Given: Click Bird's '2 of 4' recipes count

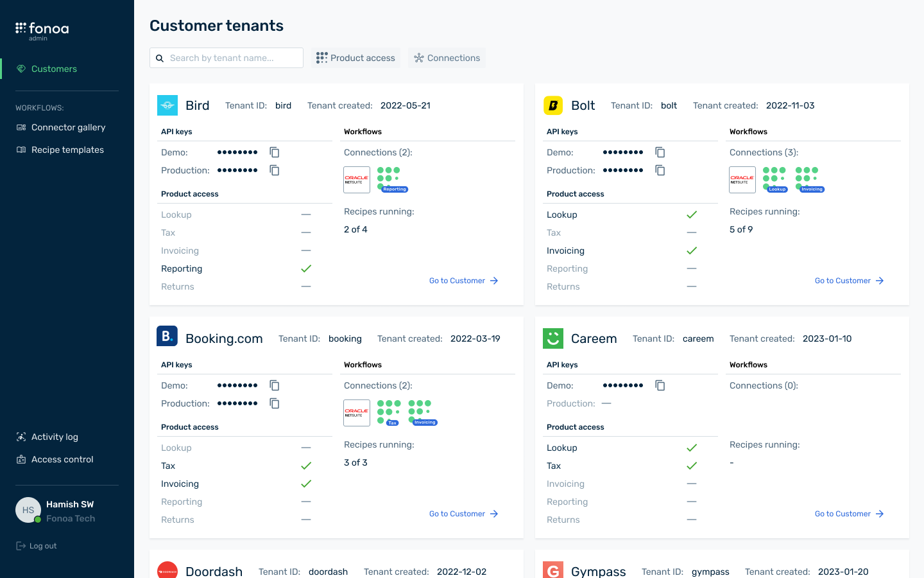Looking at the screenshot, I should pos(355,229).
